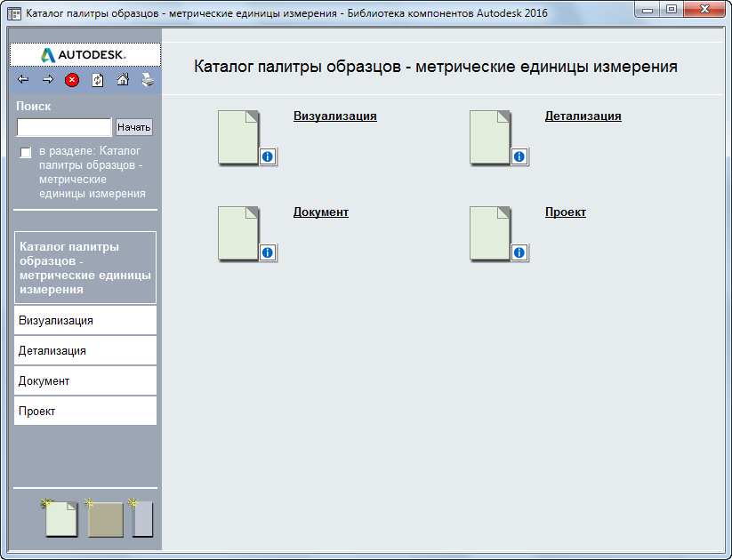This screenshot has height=560, width=732.
Task: Refresh the page with the reload icon
Action: click(x=97, y=80)
